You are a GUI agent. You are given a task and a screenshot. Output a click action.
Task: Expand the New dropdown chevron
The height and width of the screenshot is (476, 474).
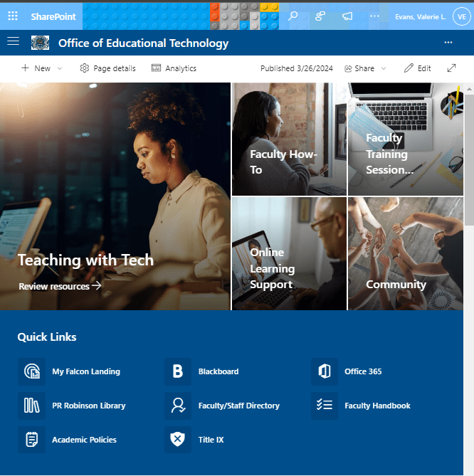point(60,68)
